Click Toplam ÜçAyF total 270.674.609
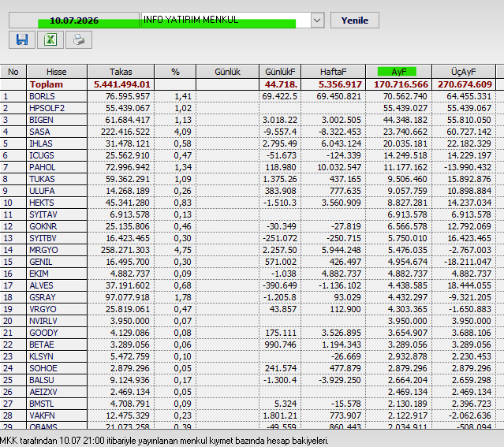The width and height of the screenshot is (504, 447). point(465,84)
